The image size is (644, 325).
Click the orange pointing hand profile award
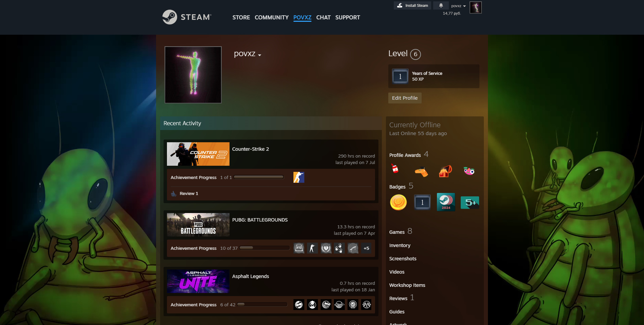pyautogui.click(x=421, y=172)
